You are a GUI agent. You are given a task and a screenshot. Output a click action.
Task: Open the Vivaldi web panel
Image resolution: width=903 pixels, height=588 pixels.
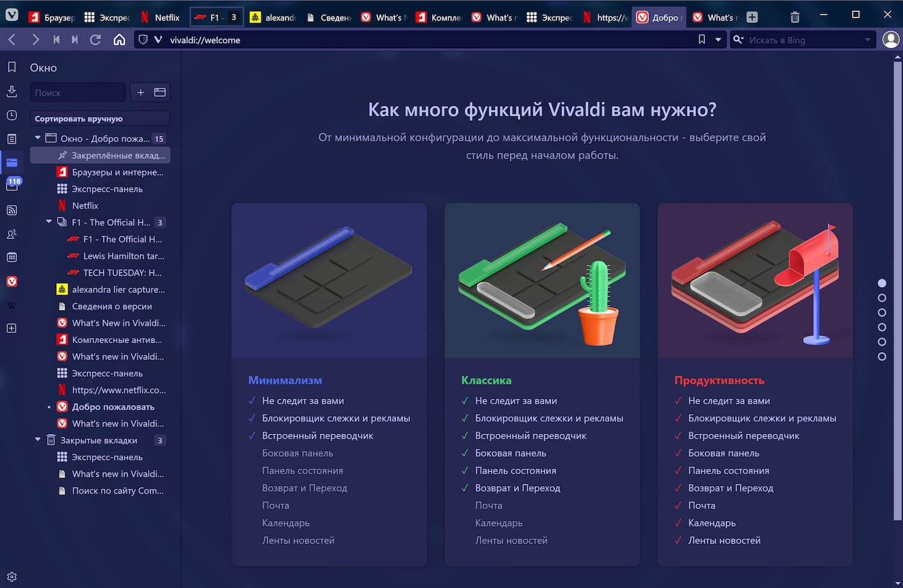pyautogui.click(x=11, y=281)
